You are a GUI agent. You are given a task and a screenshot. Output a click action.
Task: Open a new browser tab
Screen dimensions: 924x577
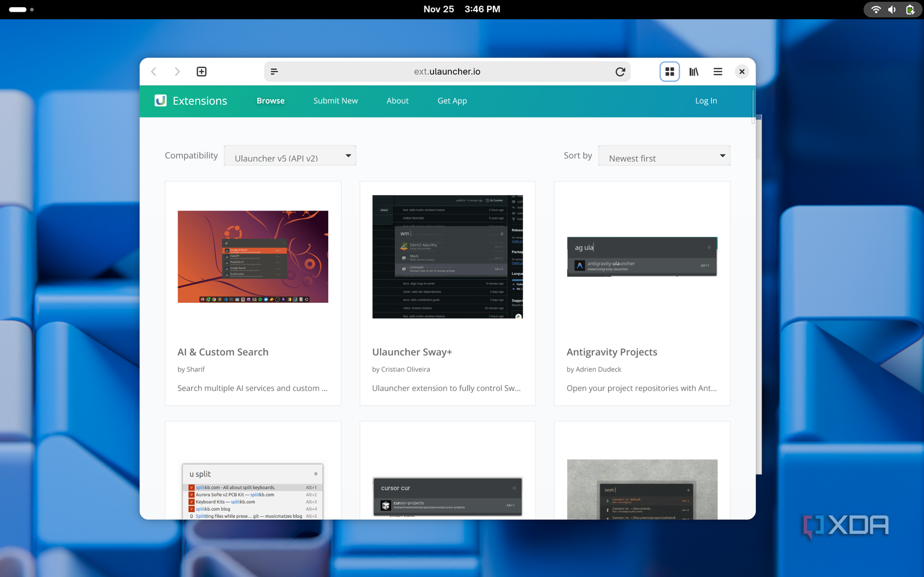[201, 72]
